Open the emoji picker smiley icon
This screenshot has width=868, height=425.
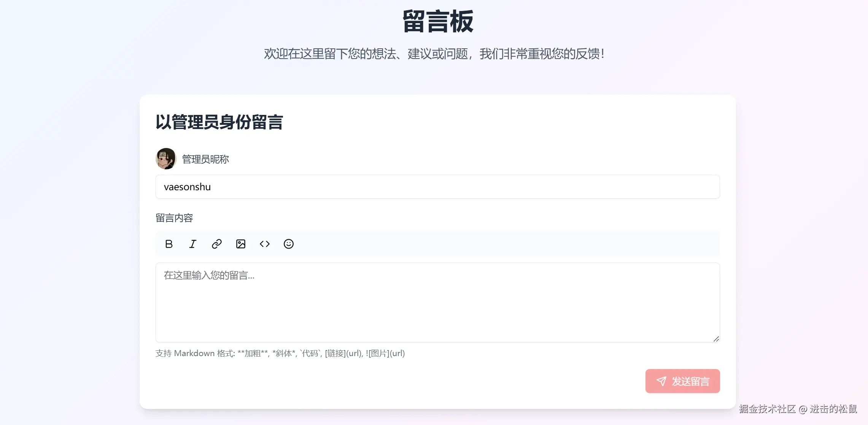(289, 244)
